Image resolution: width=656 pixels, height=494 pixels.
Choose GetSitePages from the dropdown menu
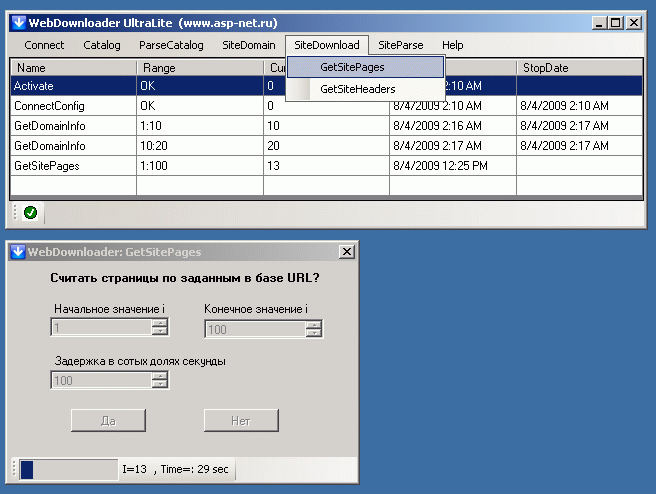365,67
